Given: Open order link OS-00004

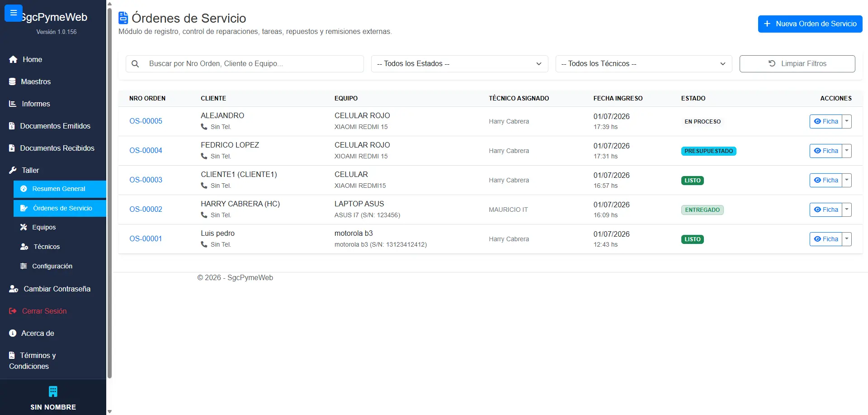Looking at the screenshot, I should 146,151.
